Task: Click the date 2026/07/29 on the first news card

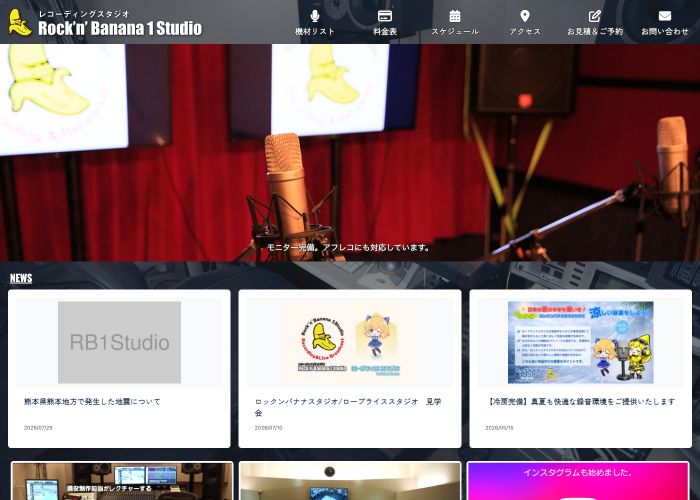Action: click(x=38, y=428)
